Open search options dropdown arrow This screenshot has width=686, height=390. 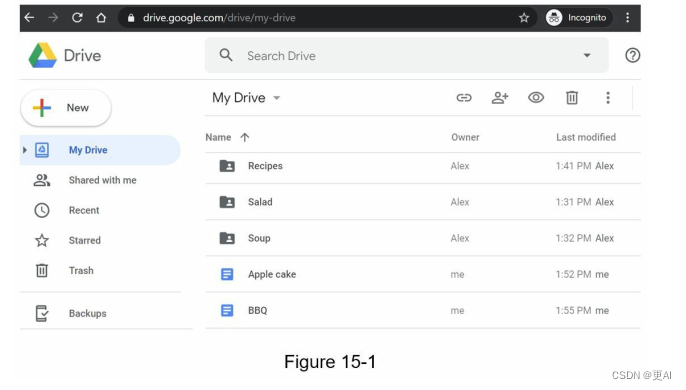[587, 56]
